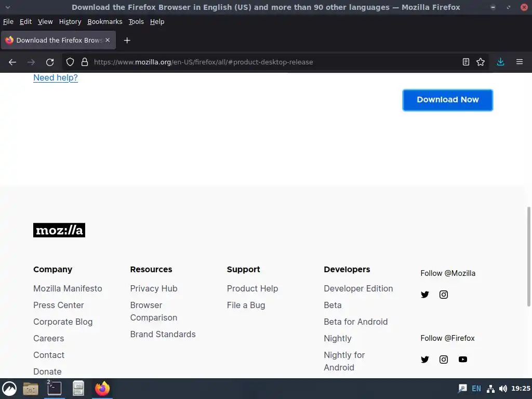Open Nightly for Android link
Viewport: 532px width, 399px height.
point(344,361)
